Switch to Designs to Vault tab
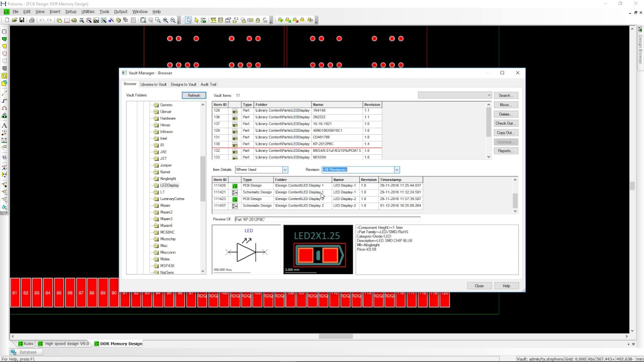The width and height of the screenshot is (644, 362). (183, 84)
